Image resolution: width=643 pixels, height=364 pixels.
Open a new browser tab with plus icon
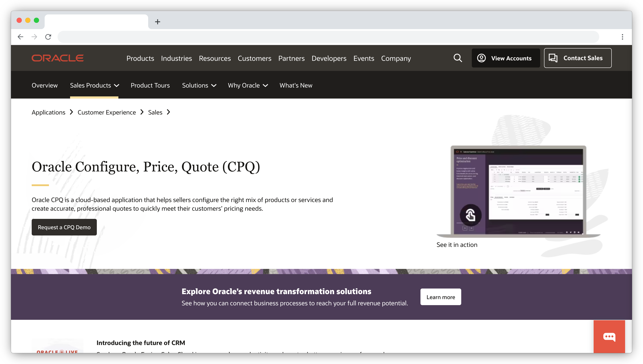tap(157, 22)
